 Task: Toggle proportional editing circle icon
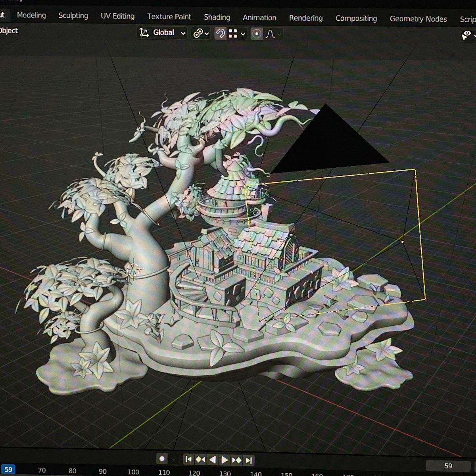257,34
